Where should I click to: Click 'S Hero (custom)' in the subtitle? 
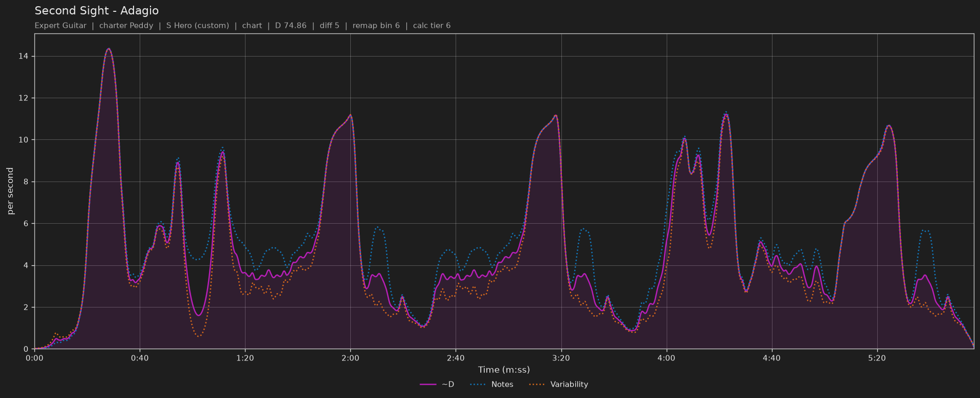[x=198, y=25]
